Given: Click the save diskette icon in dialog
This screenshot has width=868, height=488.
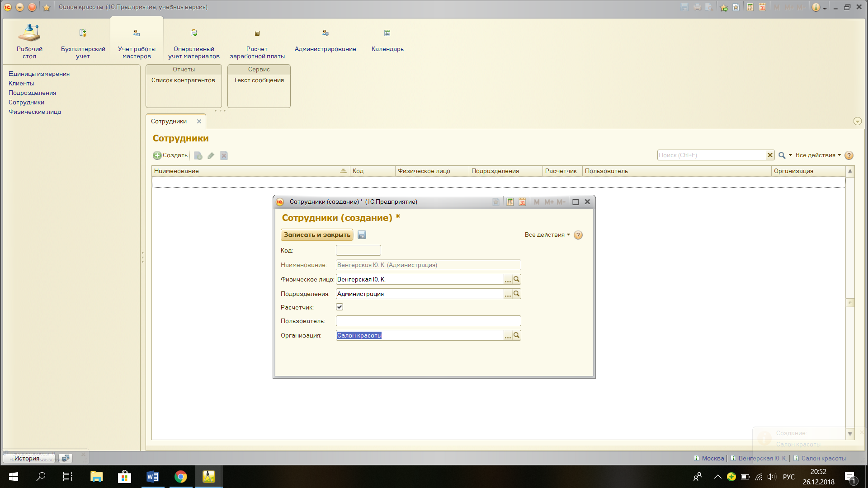Looking at the screenshot, I should [362, 235].
